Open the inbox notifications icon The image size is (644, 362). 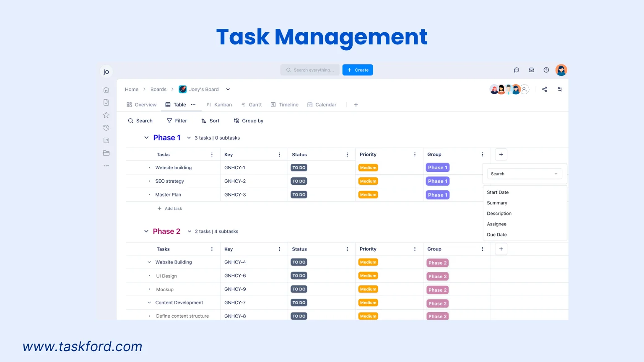point(531,70)
